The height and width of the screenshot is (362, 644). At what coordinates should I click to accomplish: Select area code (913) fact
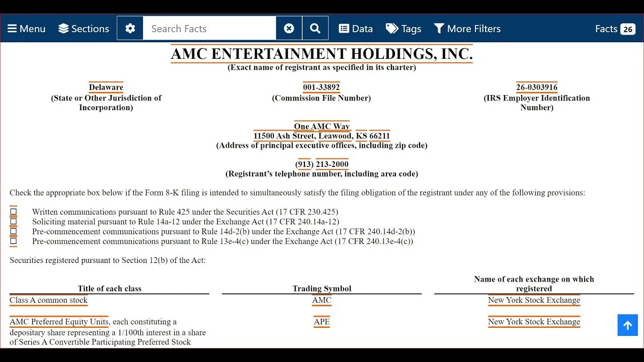pos(304,164)
